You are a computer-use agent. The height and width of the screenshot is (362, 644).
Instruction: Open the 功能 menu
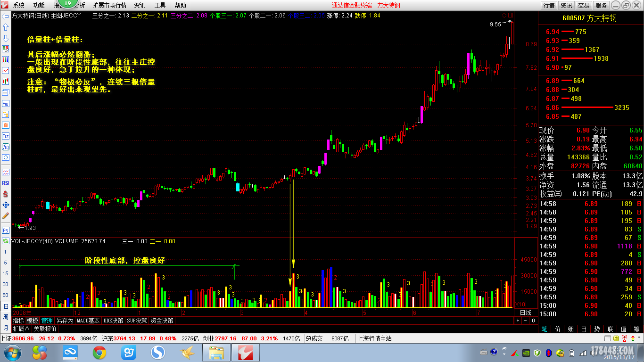(x=40, y=5)
